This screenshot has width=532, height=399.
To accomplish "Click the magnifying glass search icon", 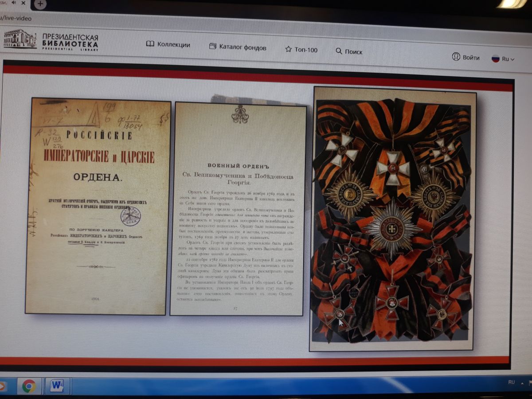I will [339, 51].
